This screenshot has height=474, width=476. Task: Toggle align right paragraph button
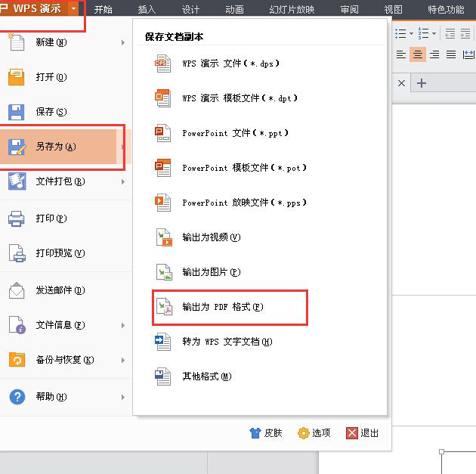pos(434,54)
